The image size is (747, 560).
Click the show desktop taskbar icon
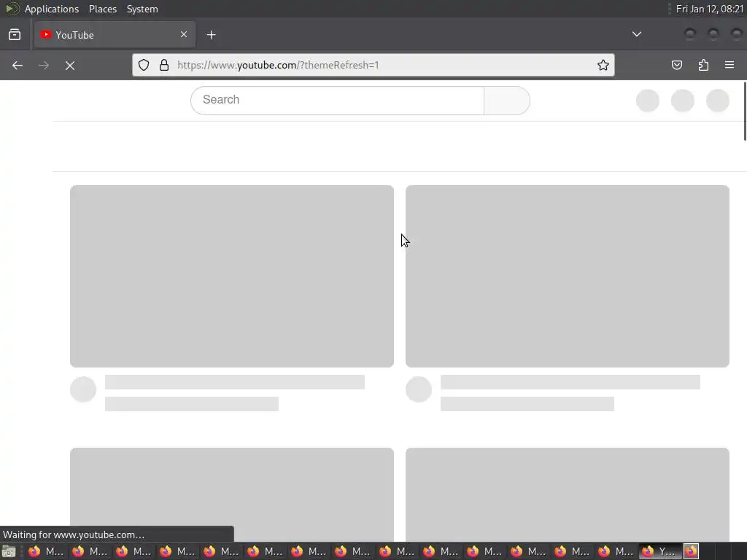pyautogui.click(x=9, y=551)
